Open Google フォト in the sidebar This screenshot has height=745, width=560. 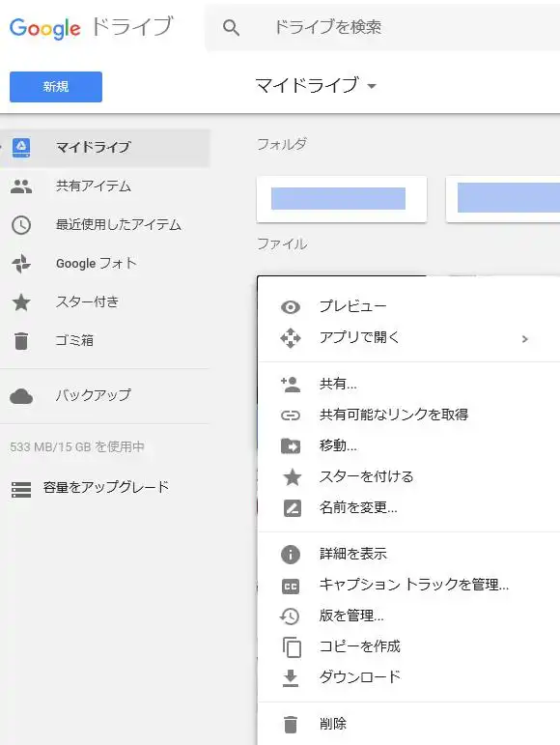click(97, 263)
